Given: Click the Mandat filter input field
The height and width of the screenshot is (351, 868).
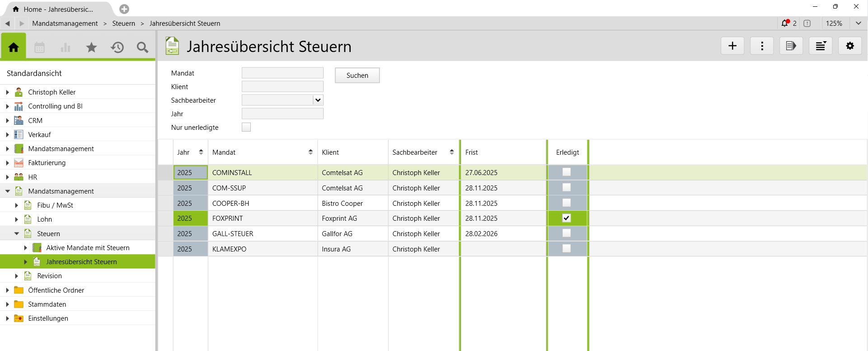Looking at the screenshot, I should pos(282,73).
